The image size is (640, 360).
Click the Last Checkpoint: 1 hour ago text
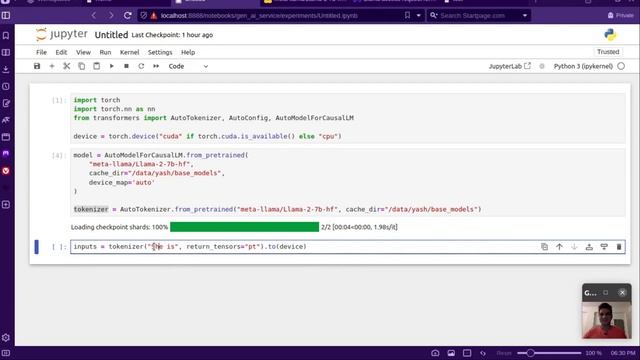(x=172, y=35)
